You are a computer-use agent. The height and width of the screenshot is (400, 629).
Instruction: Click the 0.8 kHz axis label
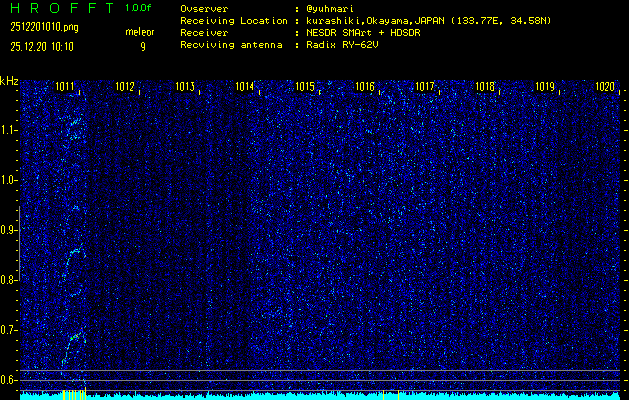7,280
